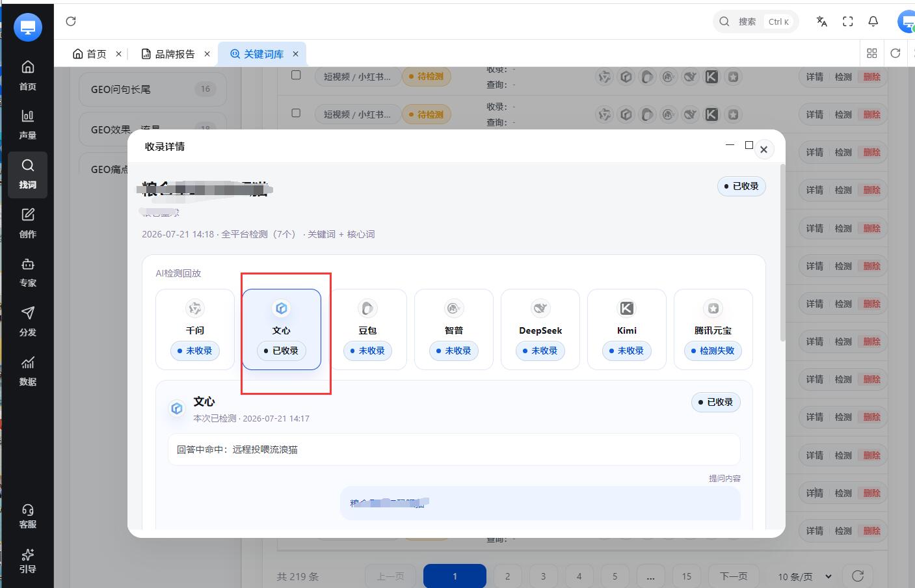915x588 pixels.
Task: Click in the 搜索 search field
Action: pyautogui.click(x=756, y=21)
